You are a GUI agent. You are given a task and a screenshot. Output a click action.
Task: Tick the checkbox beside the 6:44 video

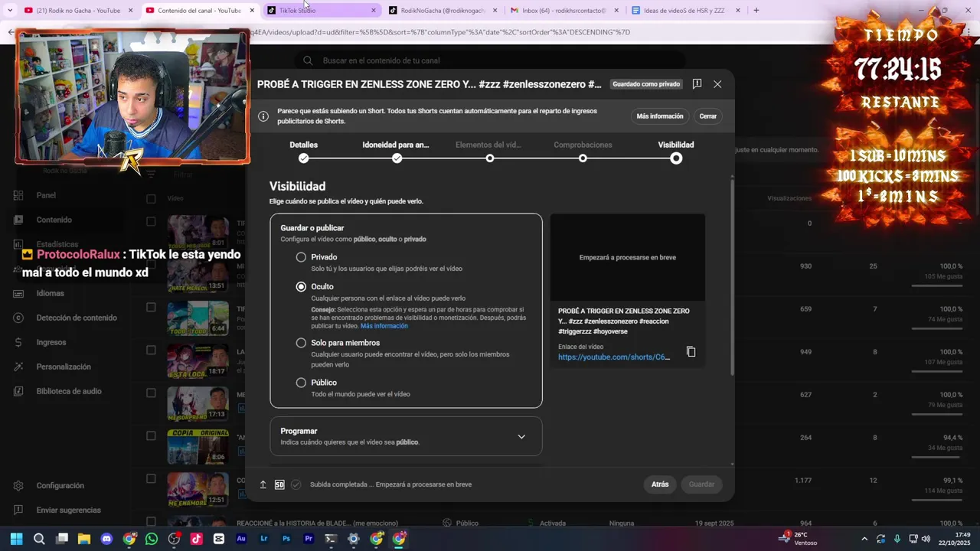pos(151,308)
